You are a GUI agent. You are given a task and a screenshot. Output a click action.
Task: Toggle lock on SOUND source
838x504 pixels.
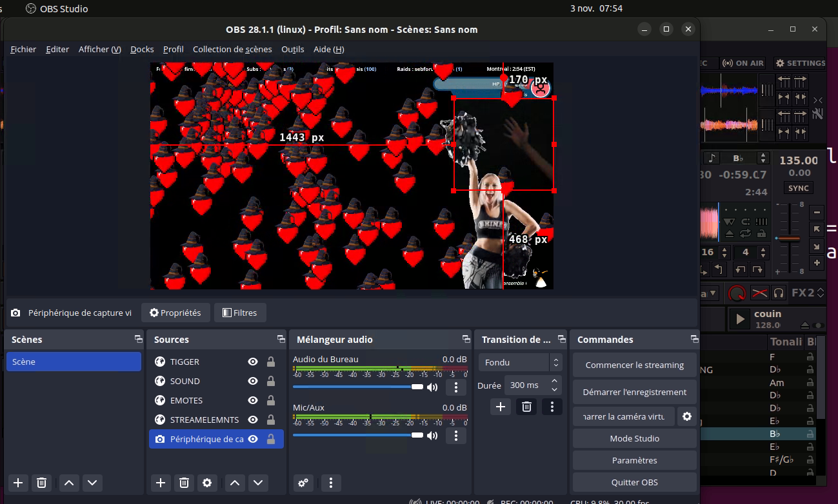(x=271, y=381)
